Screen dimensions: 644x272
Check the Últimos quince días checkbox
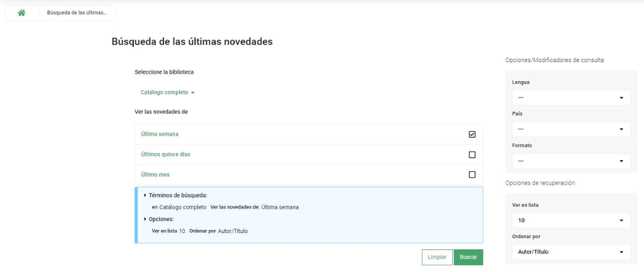(x=472, y=155)
